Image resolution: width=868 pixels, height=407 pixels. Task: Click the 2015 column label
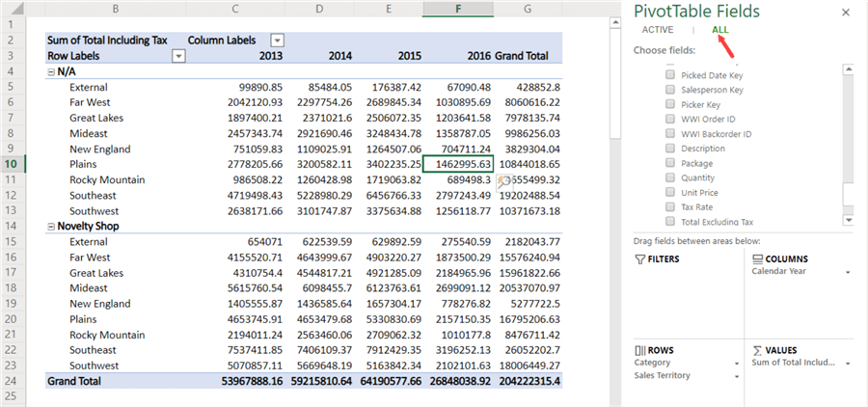click(388, 56)
